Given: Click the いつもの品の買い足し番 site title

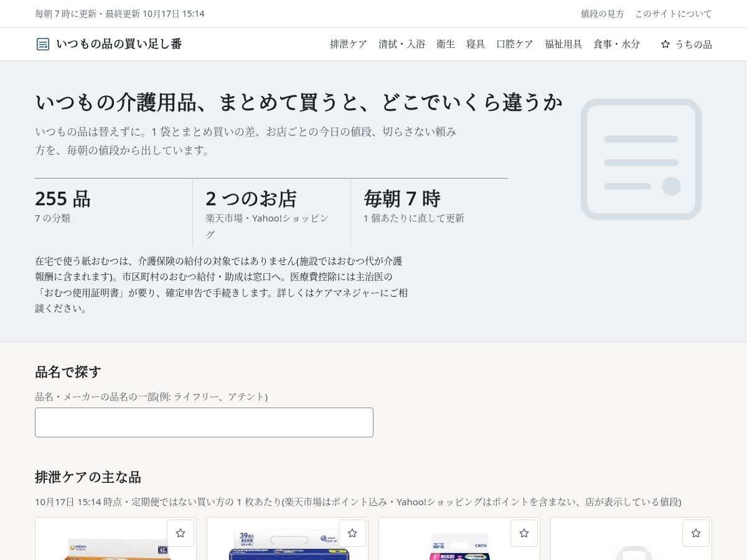Looking at the screenshot, I should (119, 44).
